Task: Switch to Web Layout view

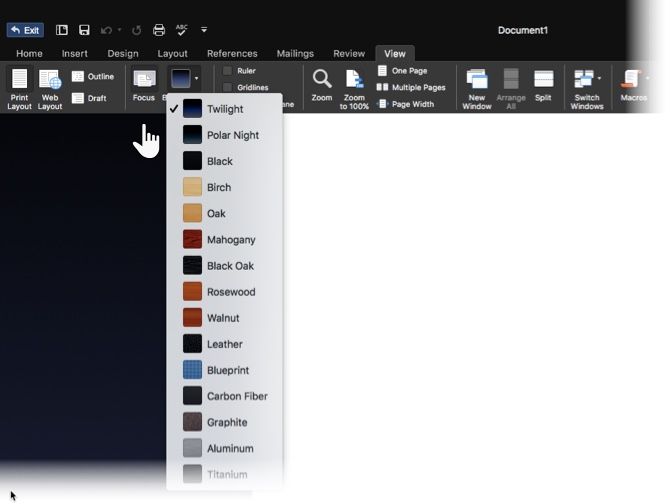Action: (50, 89)
